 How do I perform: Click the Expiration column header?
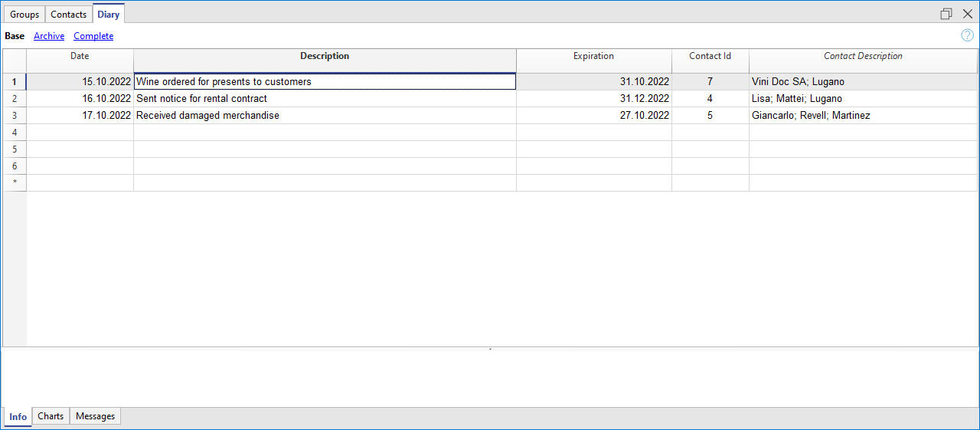[x=593, y=56]
